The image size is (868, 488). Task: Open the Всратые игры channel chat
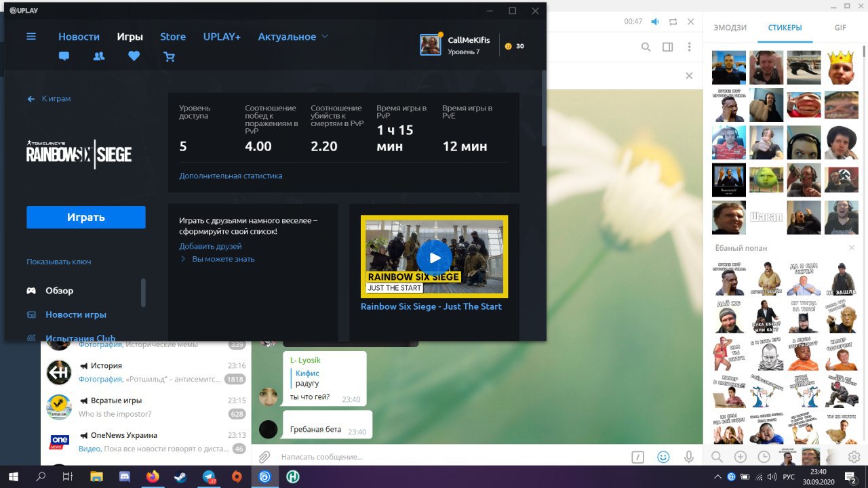[146, 407]
